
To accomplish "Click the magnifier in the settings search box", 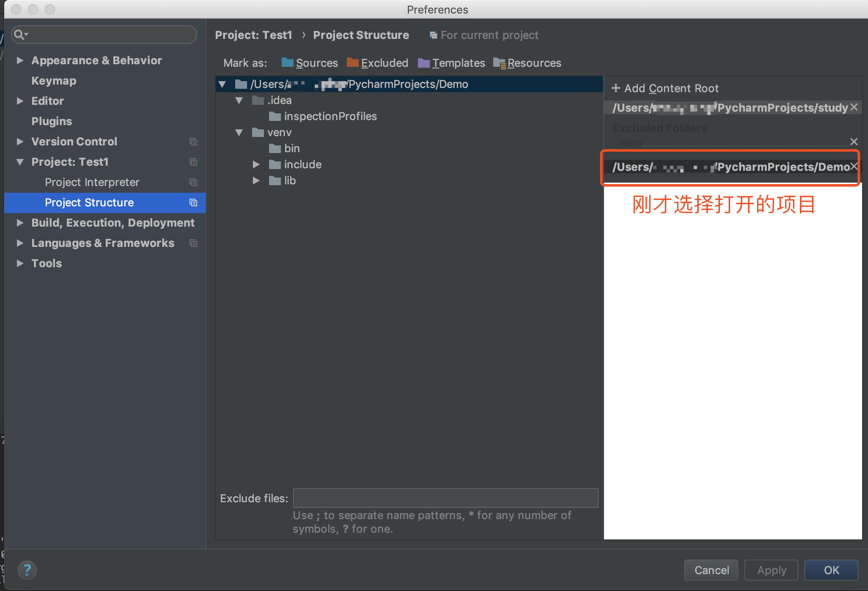I will coord(19,34).
